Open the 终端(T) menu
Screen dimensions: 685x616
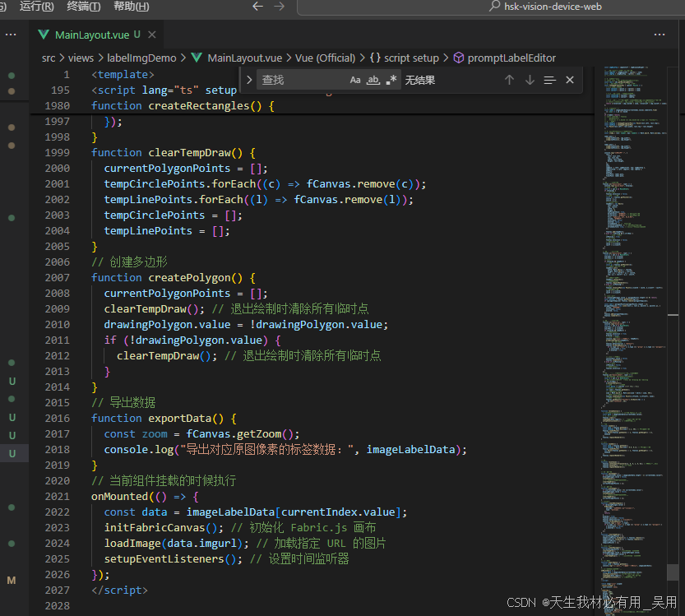83,7
